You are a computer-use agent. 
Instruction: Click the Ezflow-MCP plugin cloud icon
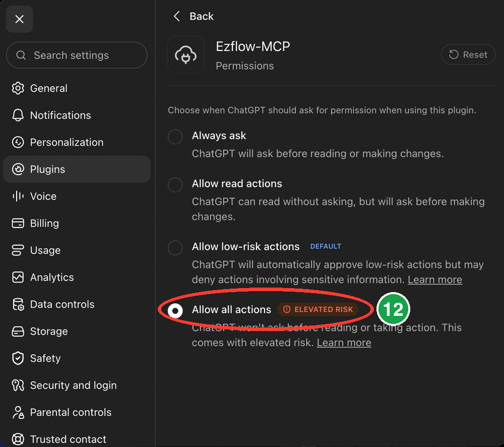coord(185,54)
